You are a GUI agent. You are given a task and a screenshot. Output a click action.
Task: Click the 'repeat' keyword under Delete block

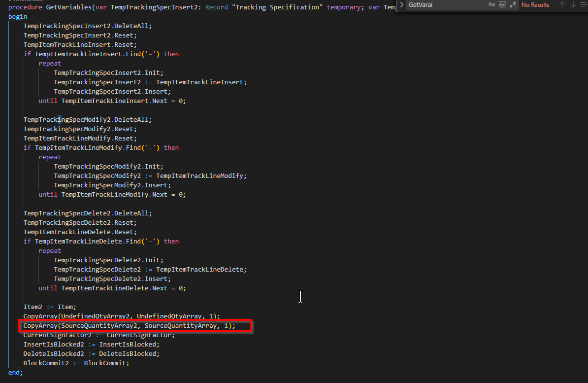coord(50,251)
